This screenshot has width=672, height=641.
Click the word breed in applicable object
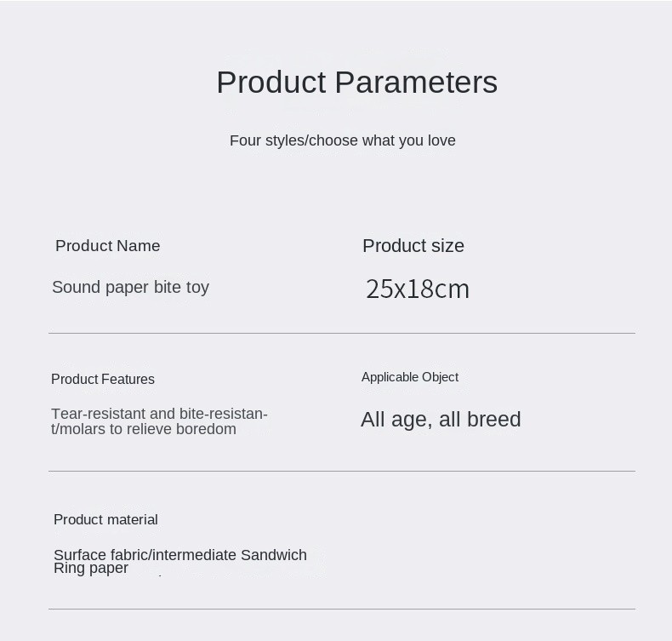tap(493, 419)
